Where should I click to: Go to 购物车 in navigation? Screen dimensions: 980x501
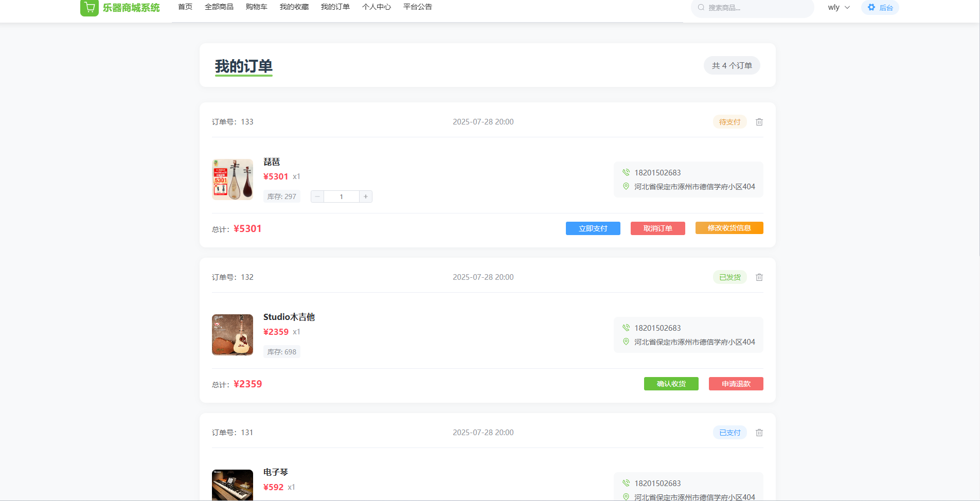coord(256,7)
